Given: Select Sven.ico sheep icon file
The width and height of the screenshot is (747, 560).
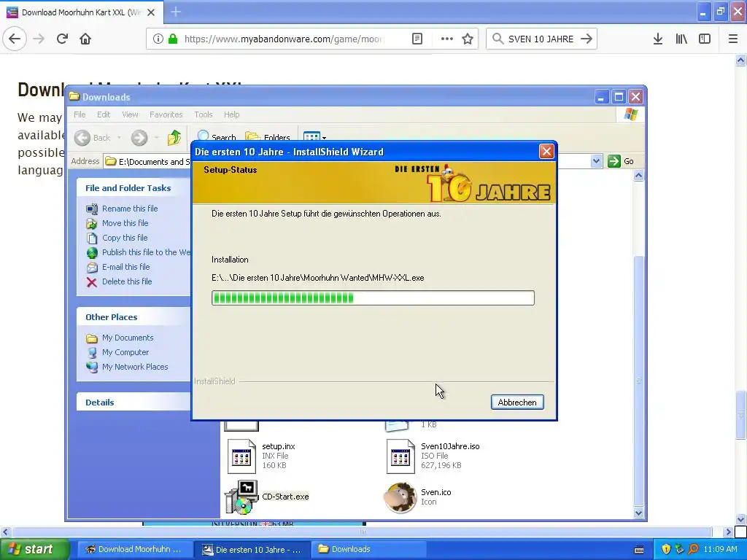Looking at the screenshot, I should (400, 497).
